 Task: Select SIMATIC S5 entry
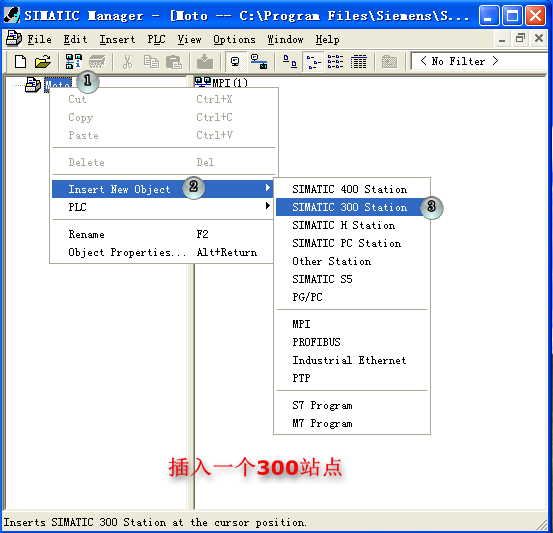(x=352, y=279)
